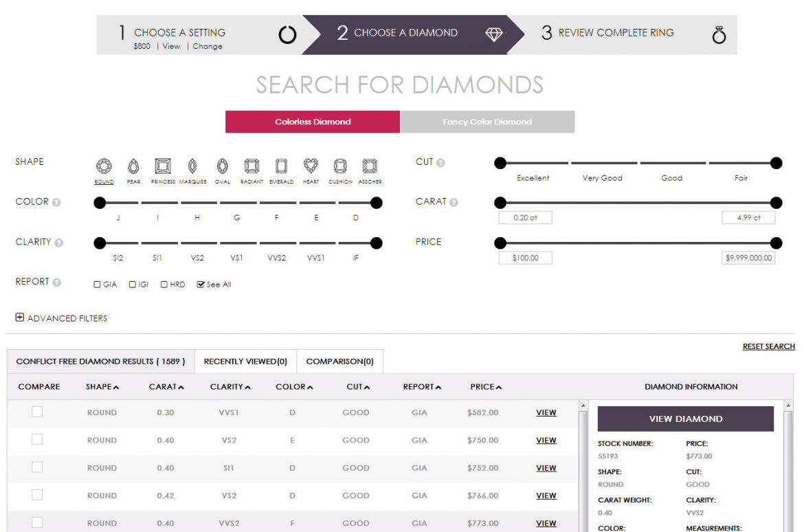Disable the See All report checkbox

[x=200, y=284]
